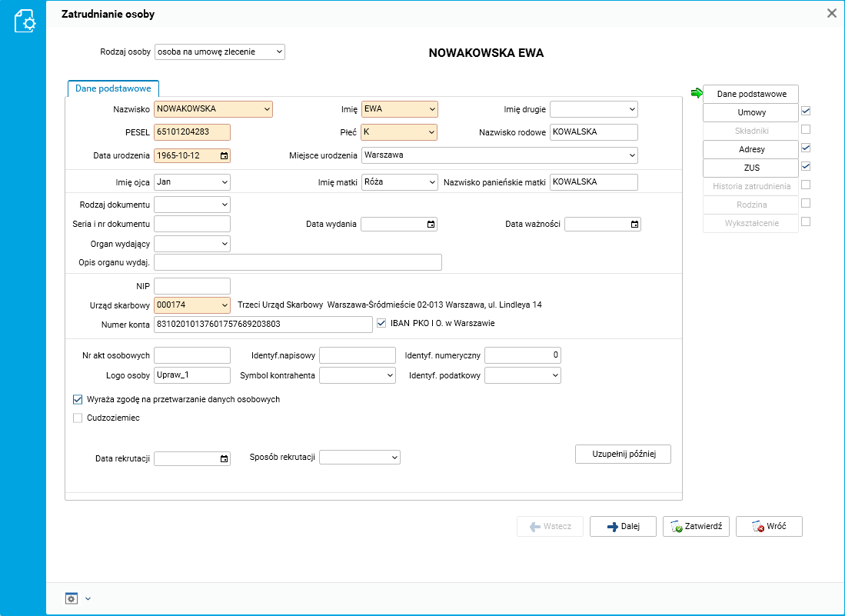845x616 pixels.
Task: Open the Data urodzenia calendar picker
Action: [x=224, y=155]
